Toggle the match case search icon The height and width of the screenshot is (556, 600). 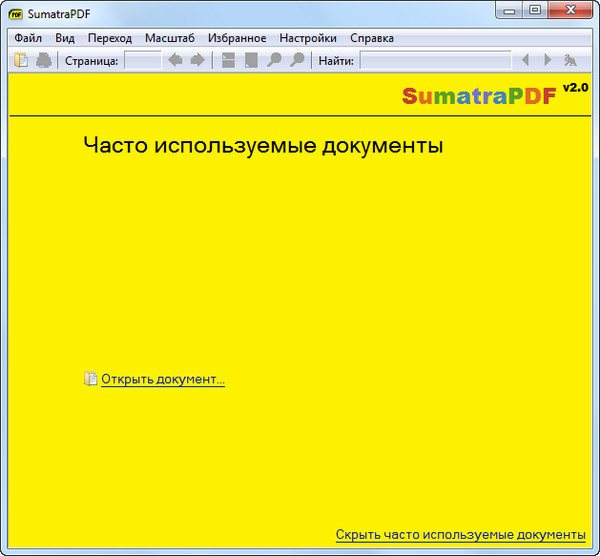pos(570,61)
